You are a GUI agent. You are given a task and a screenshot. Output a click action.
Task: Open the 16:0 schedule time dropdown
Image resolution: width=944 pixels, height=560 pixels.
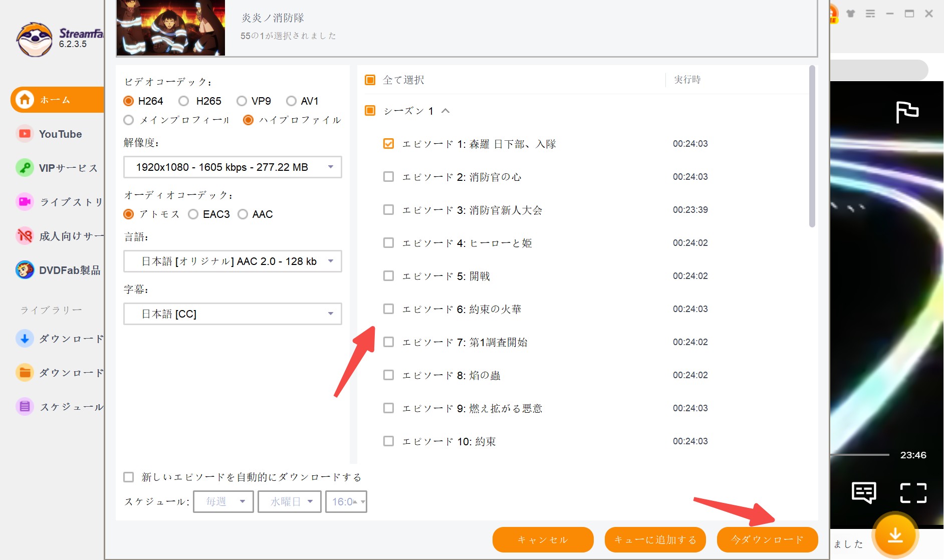pos(346,501)
